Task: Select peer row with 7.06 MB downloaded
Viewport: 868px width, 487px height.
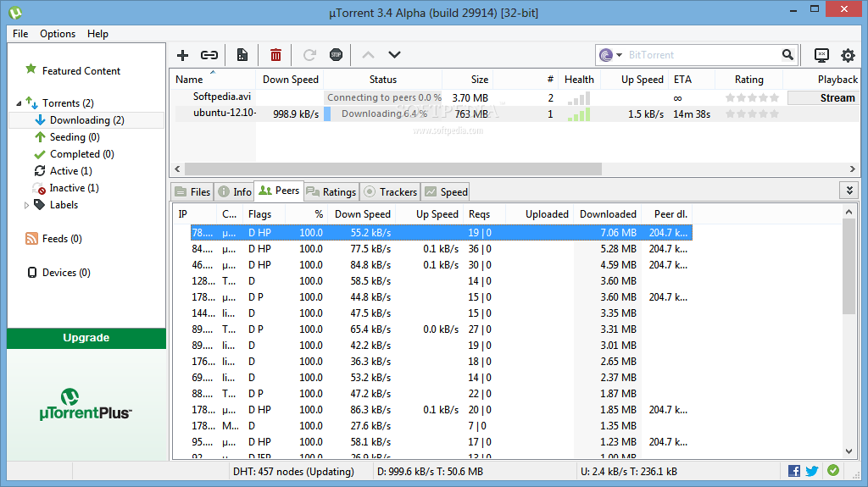Action: [x=441, y=233]
